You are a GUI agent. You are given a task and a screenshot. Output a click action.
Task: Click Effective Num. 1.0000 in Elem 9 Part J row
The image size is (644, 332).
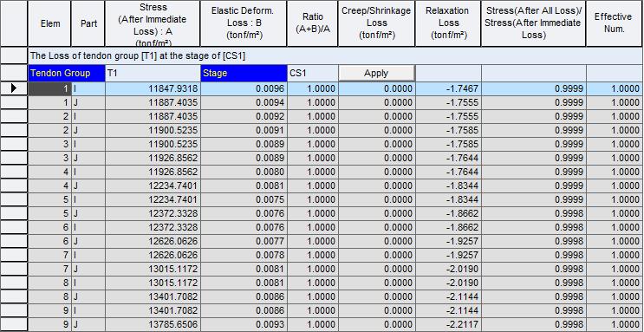[615, 324]
